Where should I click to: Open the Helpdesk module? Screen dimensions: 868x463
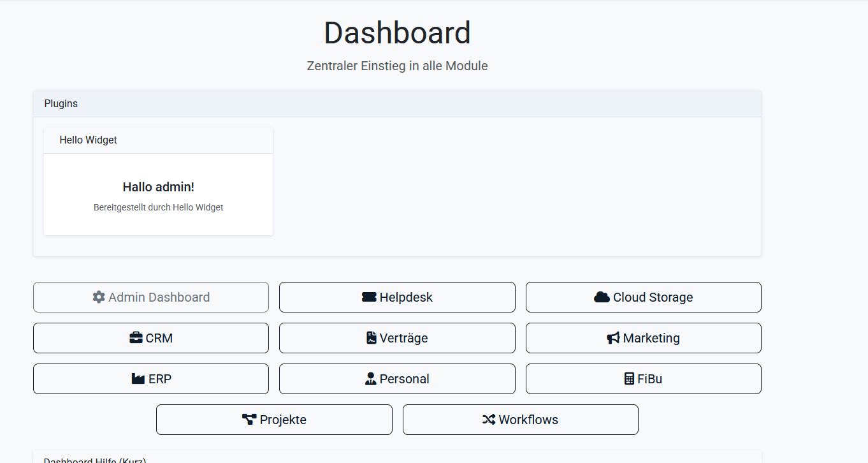pyautogui.click(x=397, y=297)
